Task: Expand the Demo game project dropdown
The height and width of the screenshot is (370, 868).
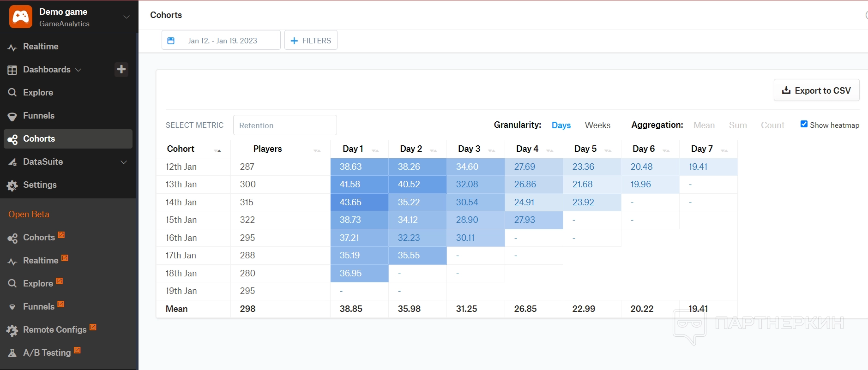Action: pyautogui.click(x=126, y=17)
